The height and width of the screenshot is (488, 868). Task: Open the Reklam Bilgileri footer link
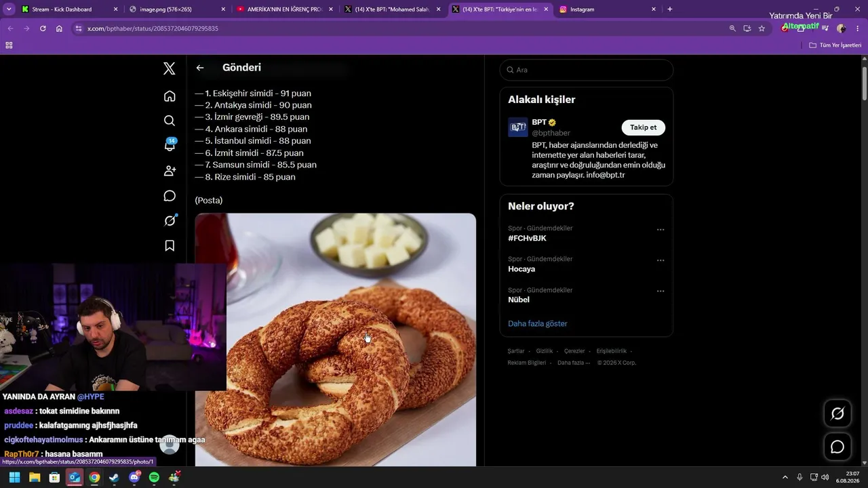[527, 363]
